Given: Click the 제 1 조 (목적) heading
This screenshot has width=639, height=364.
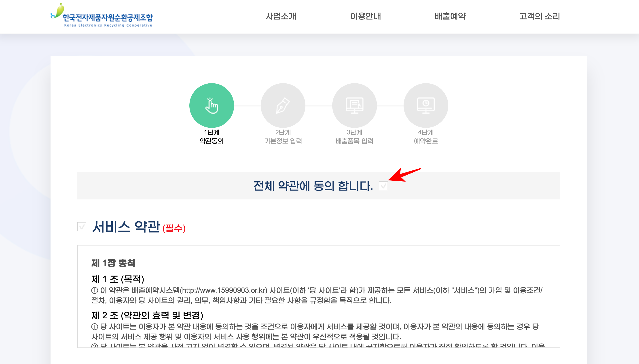Looking at the screenshot, I should tap(118, 279).
